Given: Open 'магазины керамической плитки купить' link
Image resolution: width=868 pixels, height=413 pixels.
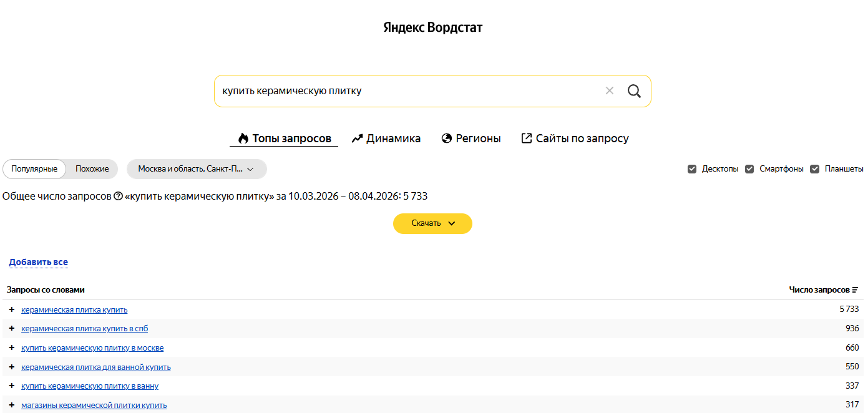Looking at the screenshot, I should click(x=94, y=406).
